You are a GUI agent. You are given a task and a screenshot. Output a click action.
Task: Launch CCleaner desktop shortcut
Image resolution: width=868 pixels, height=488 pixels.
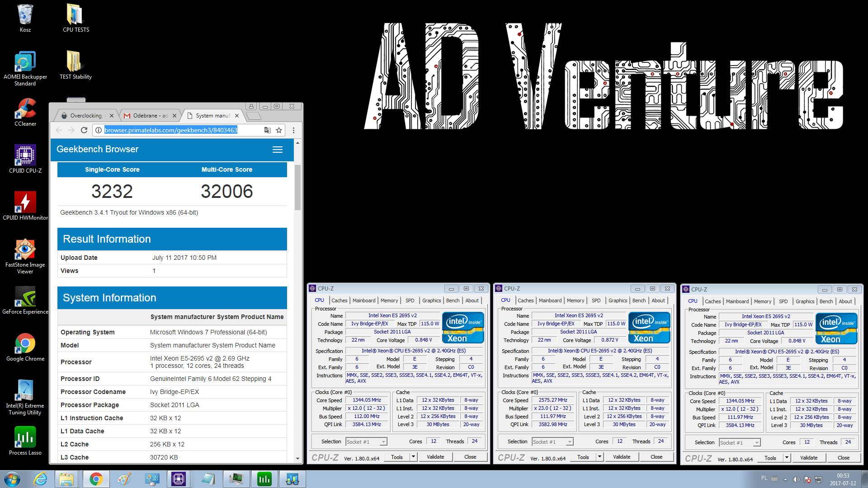[25, 113]
